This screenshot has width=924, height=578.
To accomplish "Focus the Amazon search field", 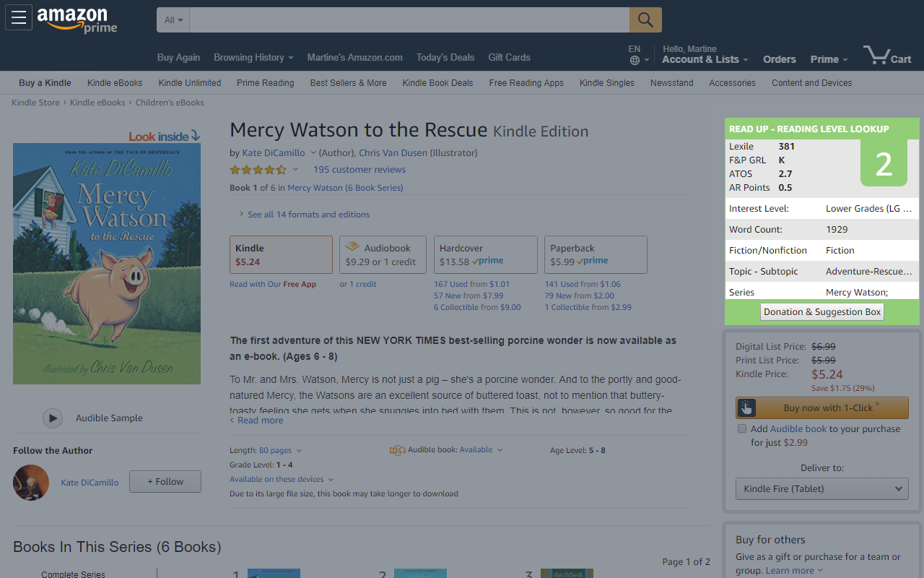I will (409, 20).
